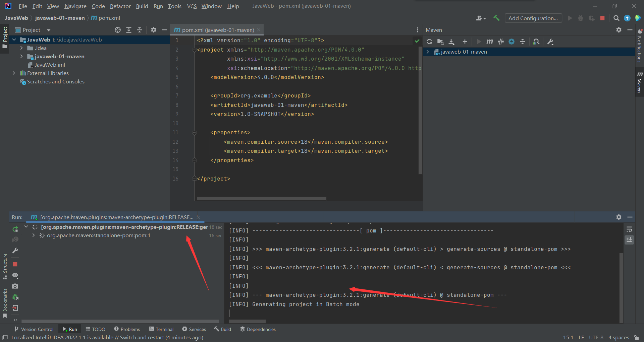Add a Maven project with plus icon

tap(465, 42)
